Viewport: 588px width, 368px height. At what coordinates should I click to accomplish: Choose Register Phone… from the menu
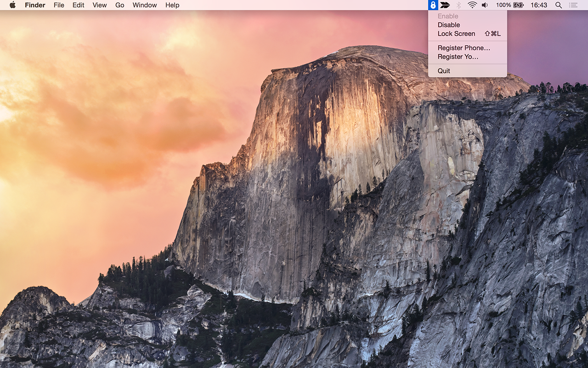(x=468, y=48)
